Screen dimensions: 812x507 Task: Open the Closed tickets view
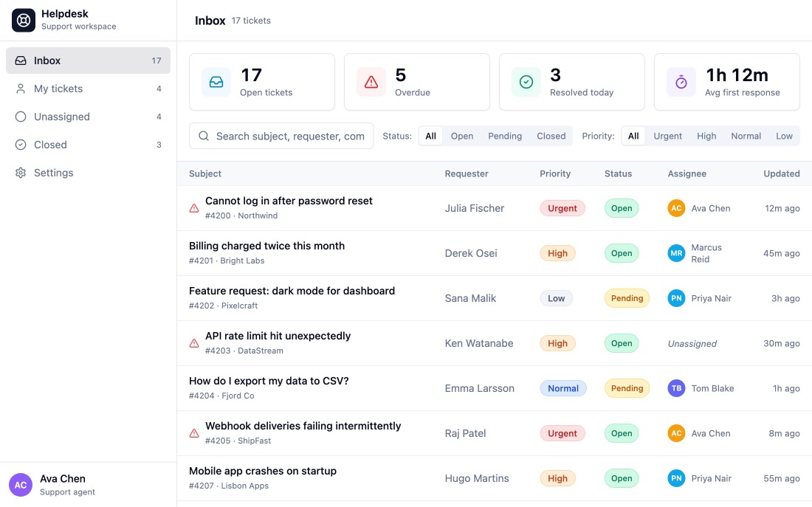tap(88, 145)
